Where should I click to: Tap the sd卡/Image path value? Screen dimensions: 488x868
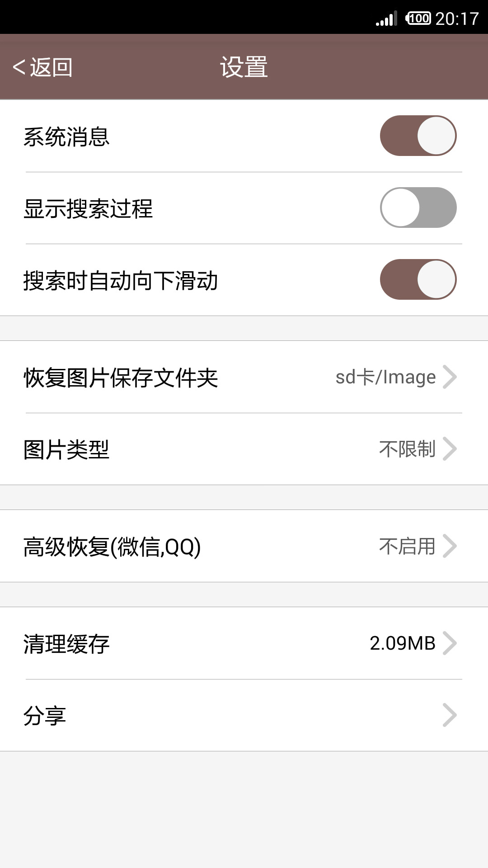click(x=385, y=377)
